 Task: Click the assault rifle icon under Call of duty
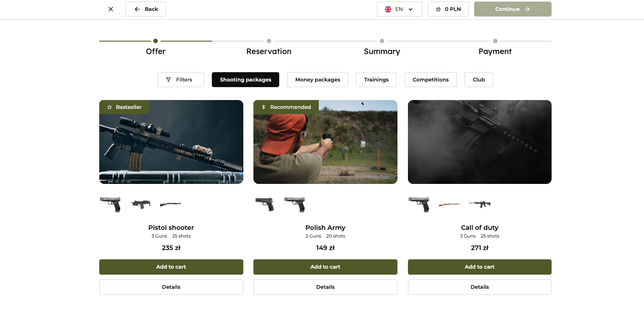click(480, 204)
